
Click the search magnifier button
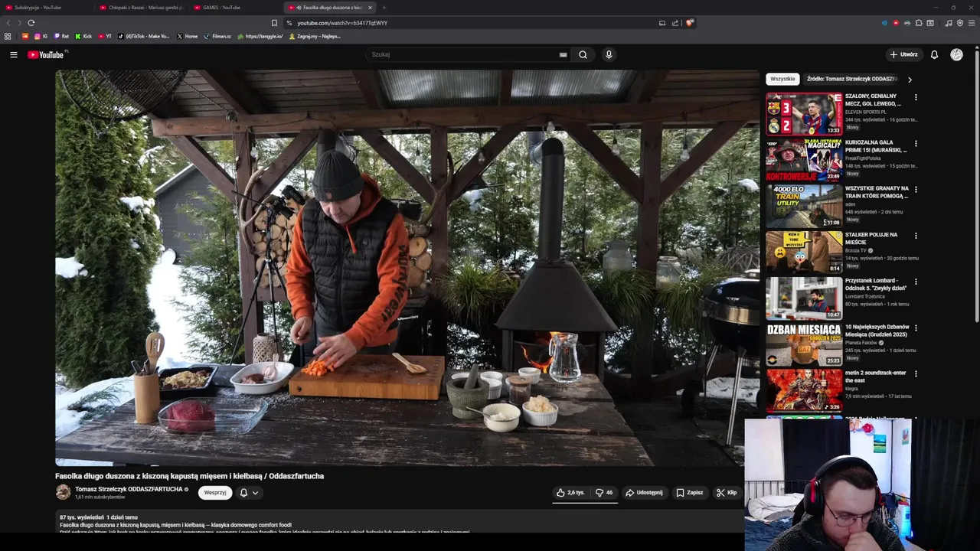[583, 54]
